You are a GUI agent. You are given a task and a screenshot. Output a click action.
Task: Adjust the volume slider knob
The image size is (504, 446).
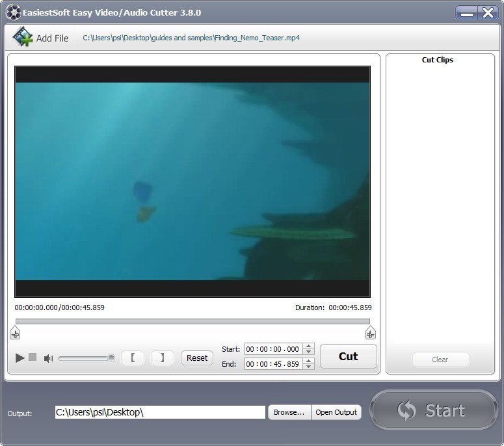tap(111, 358)
